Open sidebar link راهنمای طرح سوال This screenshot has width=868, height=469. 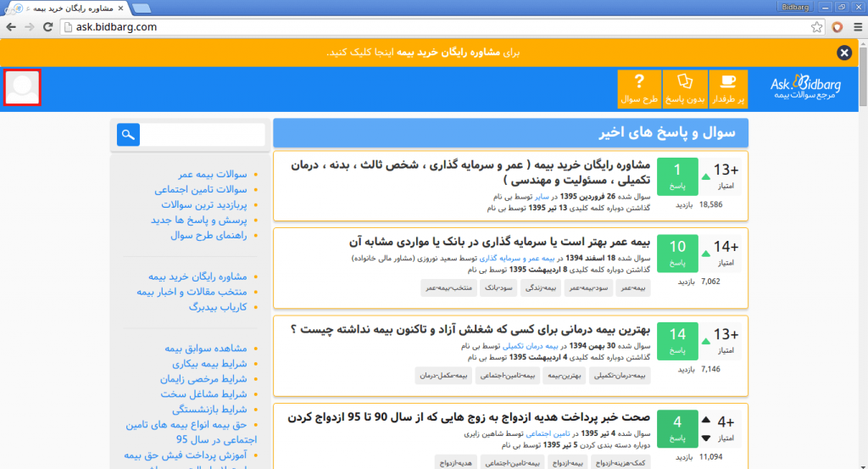(x=209, y=235)
